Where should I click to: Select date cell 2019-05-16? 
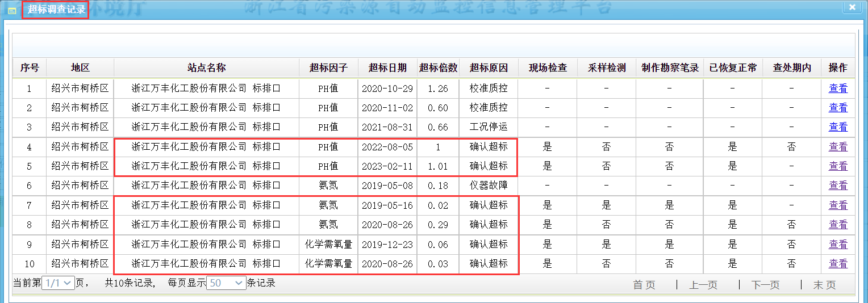[x=387, y=205]
